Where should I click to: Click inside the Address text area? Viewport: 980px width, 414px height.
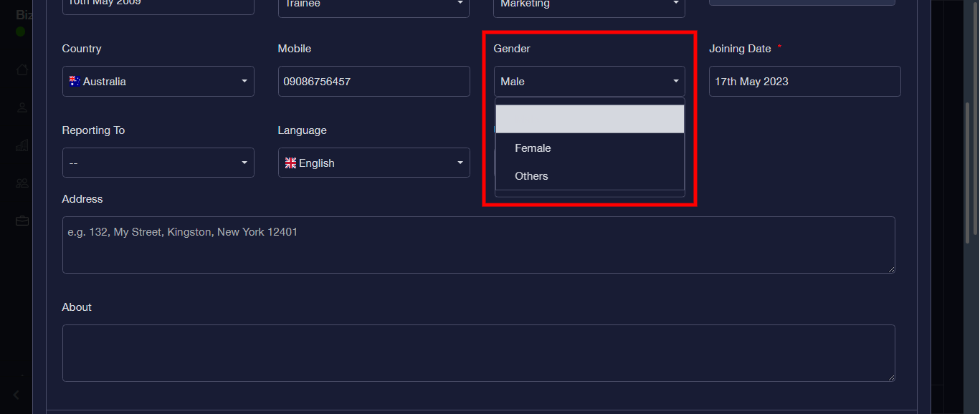tap(478, 245)
